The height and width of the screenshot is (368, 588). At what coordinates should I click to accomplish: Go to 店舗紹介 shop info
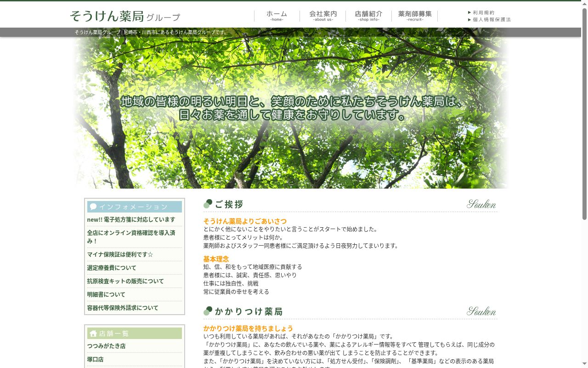click(368, 16)
